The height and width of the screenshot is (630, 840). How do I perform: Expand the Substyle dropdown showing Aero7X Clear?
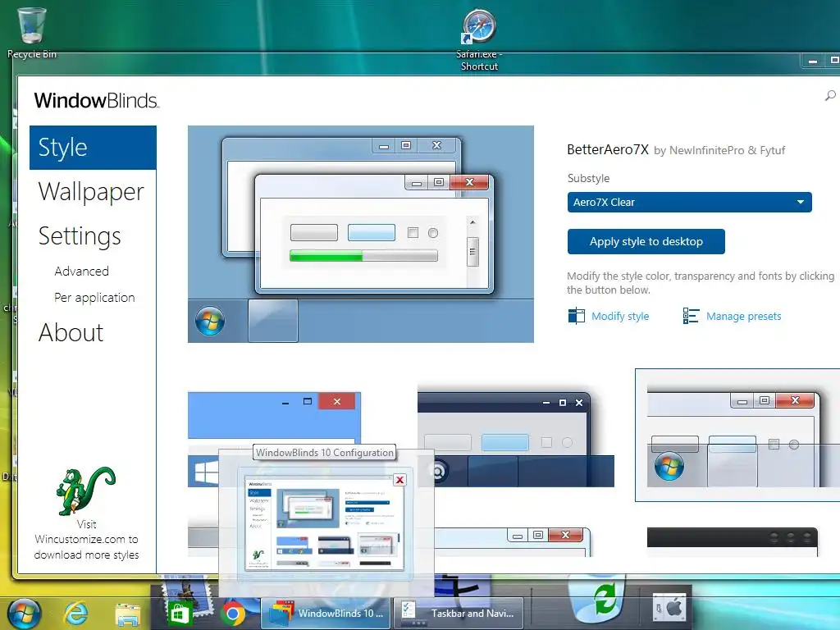(x=689, y=203)
